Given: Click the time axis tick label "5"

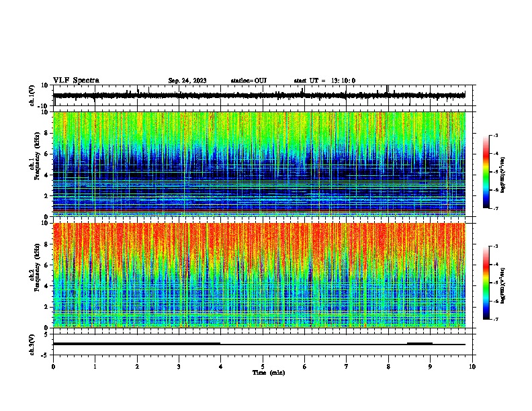Looking at the screenshot, I should point(263,367).
